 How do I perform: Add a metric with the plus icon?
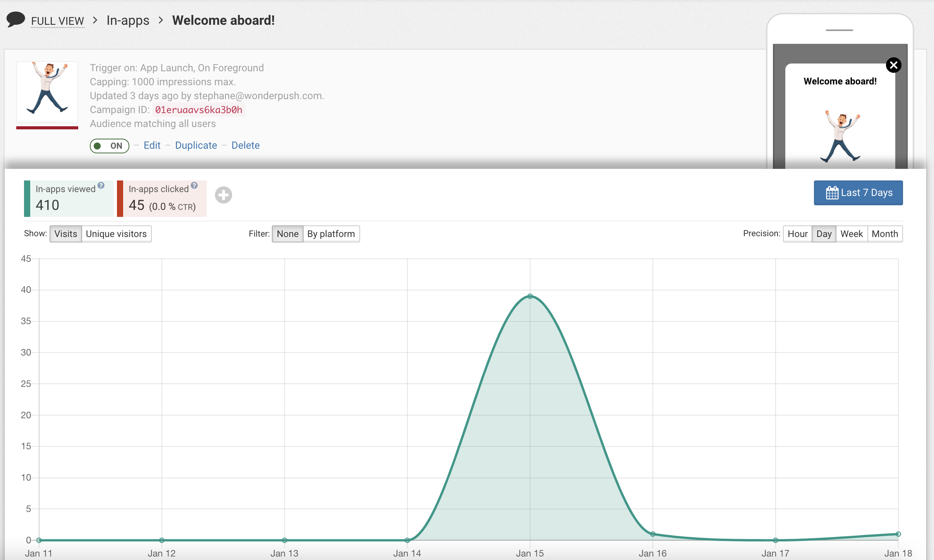coord(223,195)
